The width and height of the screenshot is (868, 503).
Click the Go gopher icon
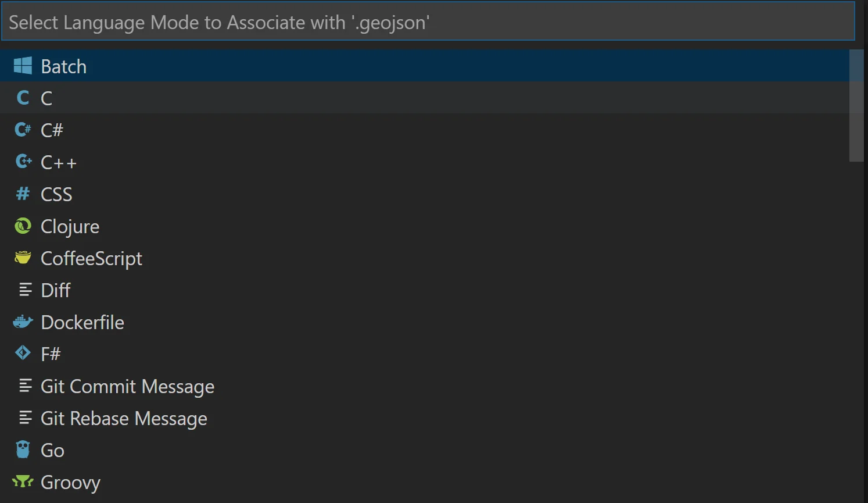[22, 449]
